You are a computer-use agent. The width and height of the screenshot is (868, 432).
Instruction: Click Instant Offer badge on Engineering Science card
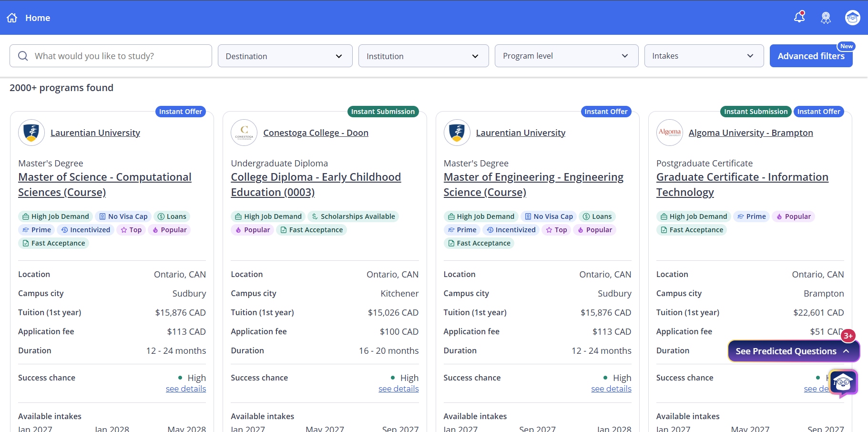[x=606, y=112]
